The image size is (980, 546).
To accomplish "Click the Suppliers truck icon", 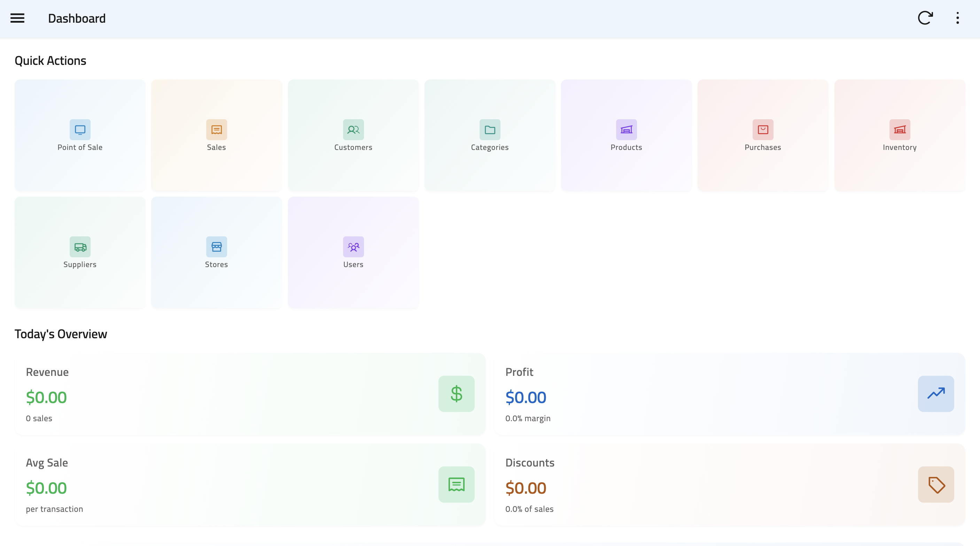I will click(80, 247).
